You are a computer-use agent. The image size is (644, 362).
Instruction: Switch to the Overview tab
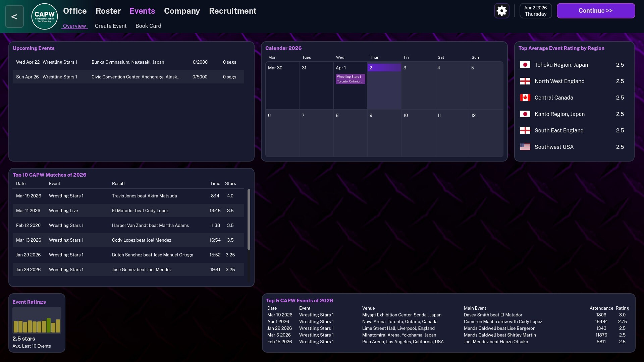pos(74,26)
